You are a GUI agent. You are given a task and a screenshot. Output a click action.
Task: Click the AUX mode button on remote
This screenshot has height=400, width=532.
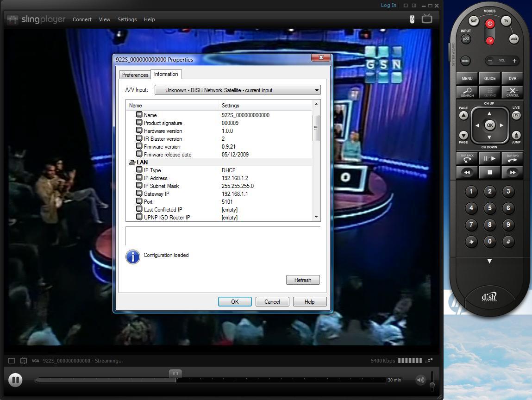point(514,39)
